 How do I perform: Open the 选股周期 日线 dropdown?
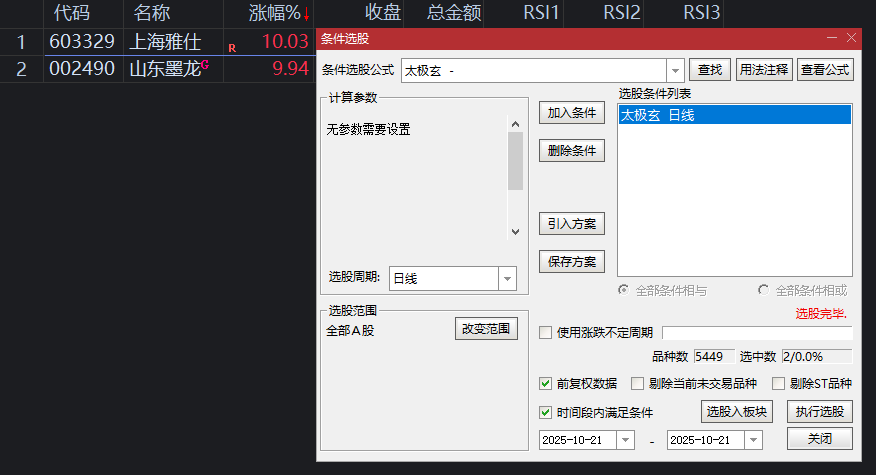507,279
